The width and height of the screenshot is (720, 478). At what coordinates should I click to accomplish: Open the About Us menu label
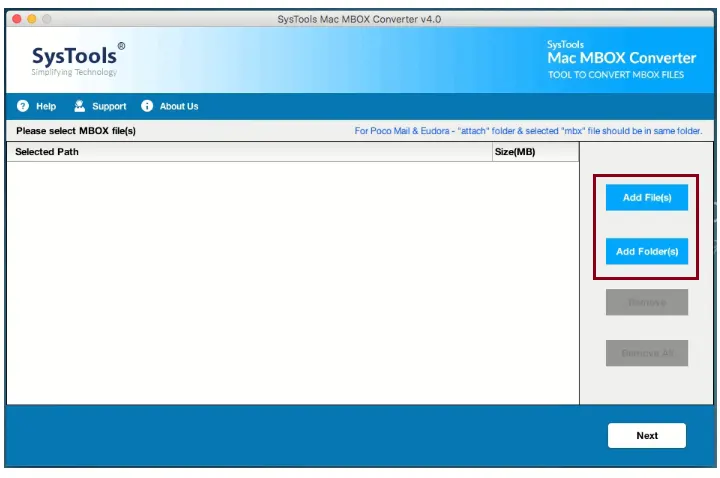[179, 107]
